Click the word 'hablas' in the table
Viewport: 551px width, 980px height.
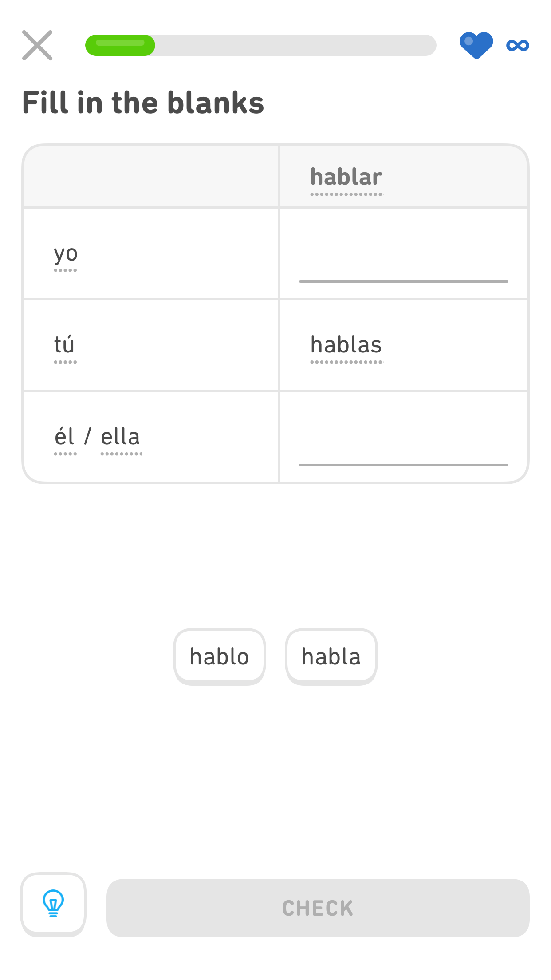point(346,345)
